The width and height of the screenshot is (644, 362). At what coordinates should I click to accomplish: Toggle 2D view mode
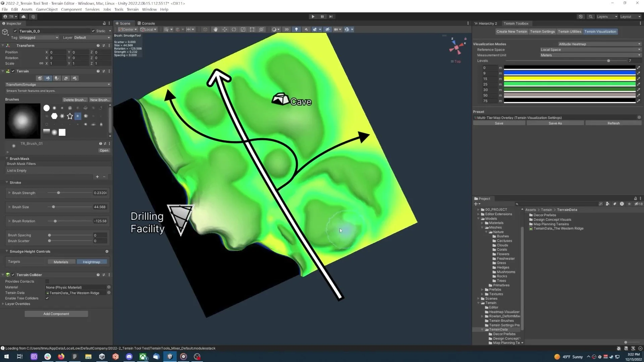coord(286,29)
